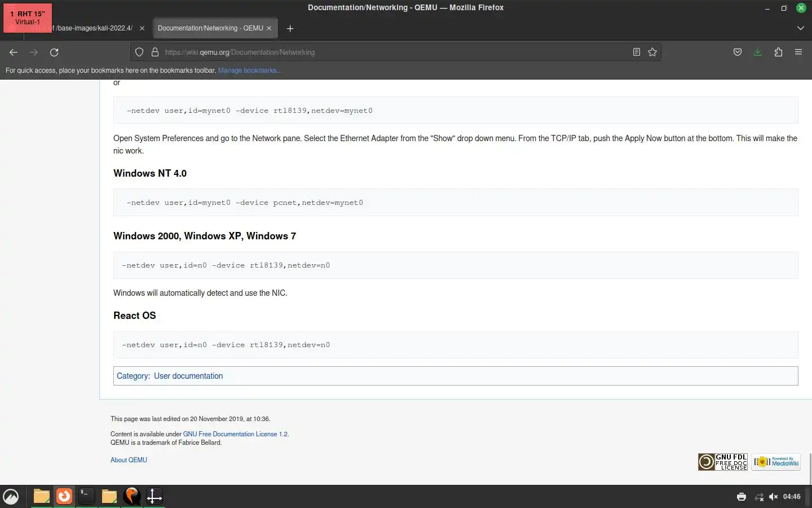Open the first file manager taskbar icon
This screenshot has height=508, width=812.
coord(41,496)
